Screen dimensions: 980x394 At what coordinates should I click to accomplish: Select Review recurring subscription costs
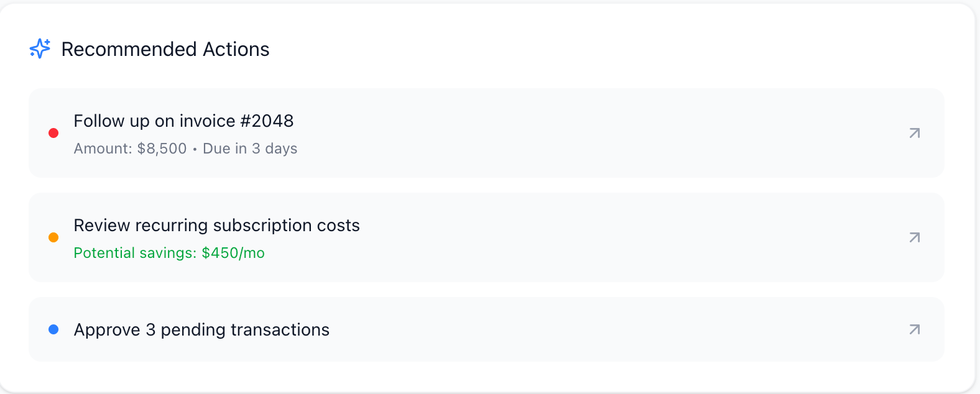coord(216,226)
